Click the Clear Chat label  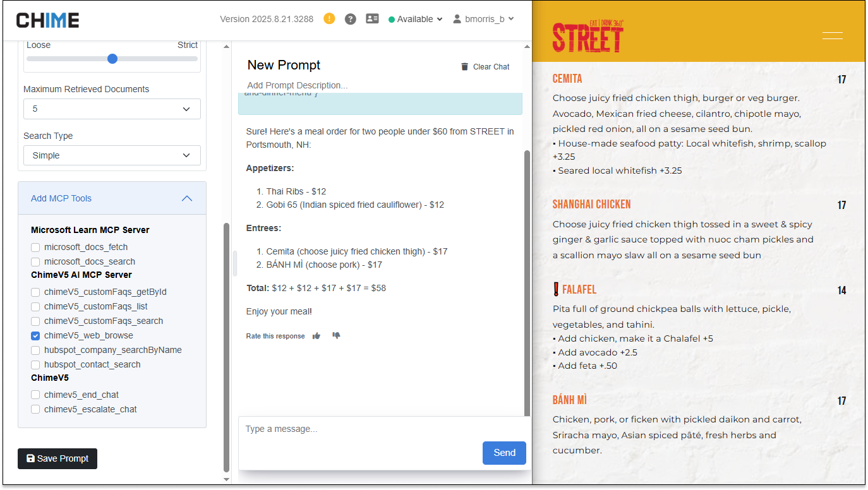491,67
